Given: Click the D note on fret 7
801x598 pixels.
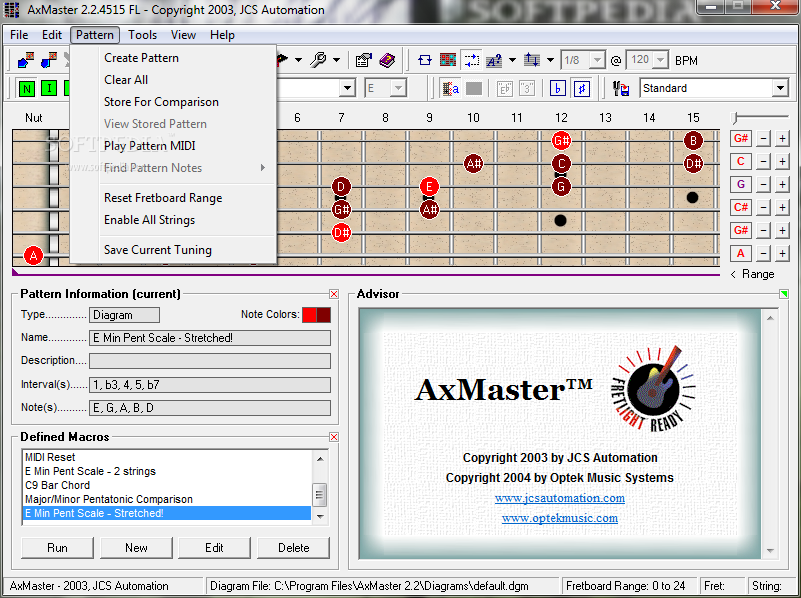Looking at the screenshot, I should (x=341, y=186).
